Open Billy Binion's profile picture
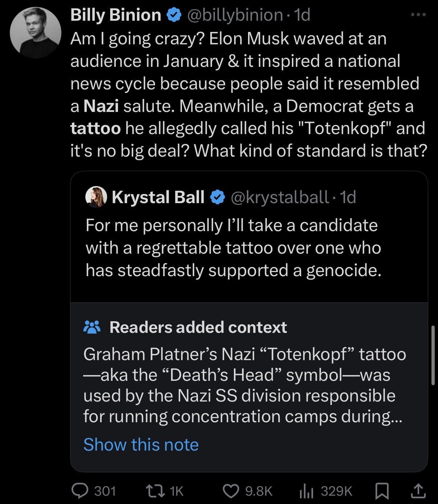 (36, 32)
